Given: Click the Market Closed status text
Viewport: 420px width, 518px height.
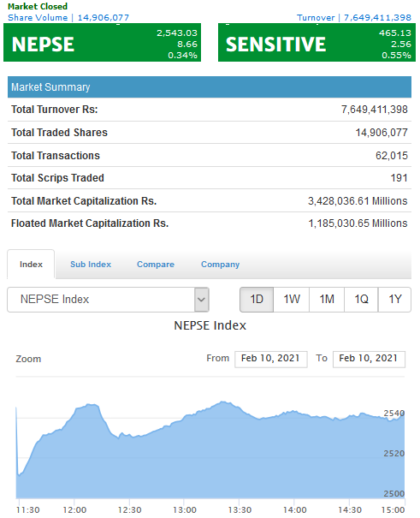Looking at the screenshot, I should [38, 6].
